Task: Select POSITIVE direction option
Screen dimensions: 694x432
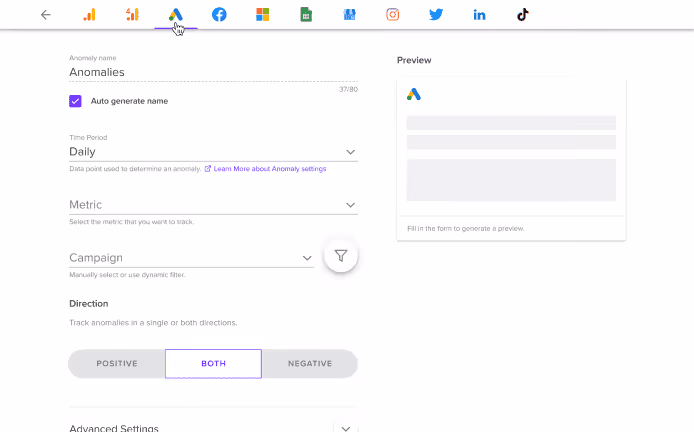Action: (x=117, y=364)
